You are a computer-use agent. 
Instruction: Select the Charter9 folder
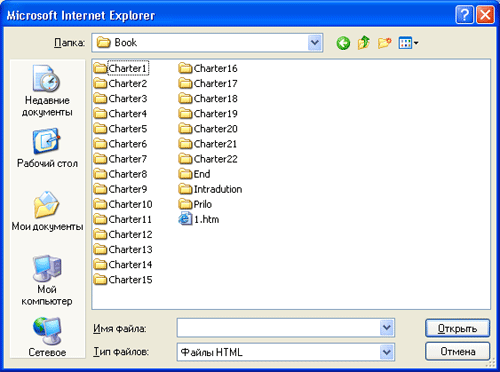pos(120,189)
